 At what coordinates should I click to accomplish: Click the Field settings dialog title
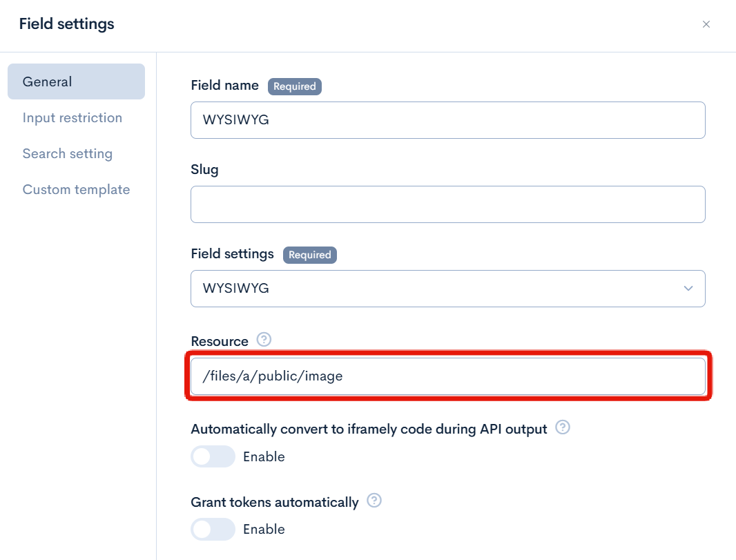coord(67,24)
